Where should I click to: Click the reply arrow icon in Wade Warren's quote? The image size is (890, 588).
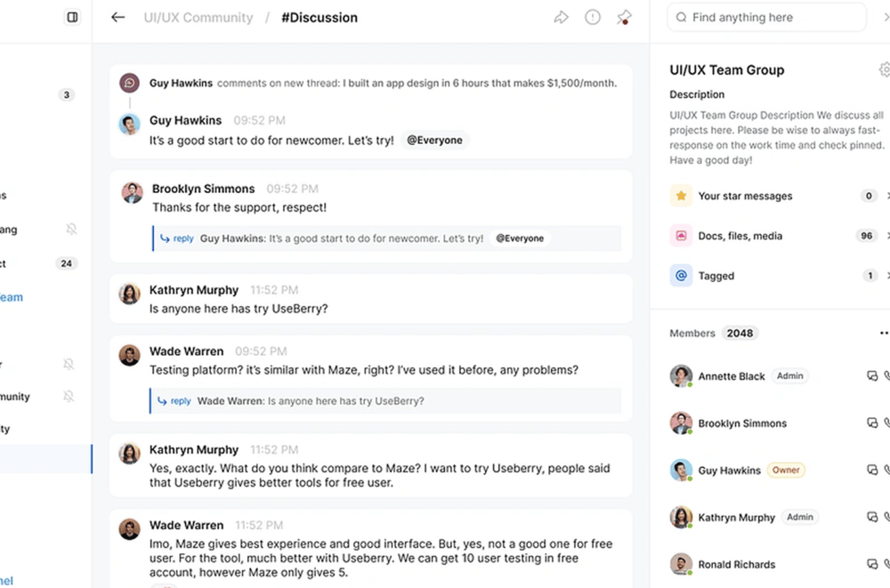(162, 400)
